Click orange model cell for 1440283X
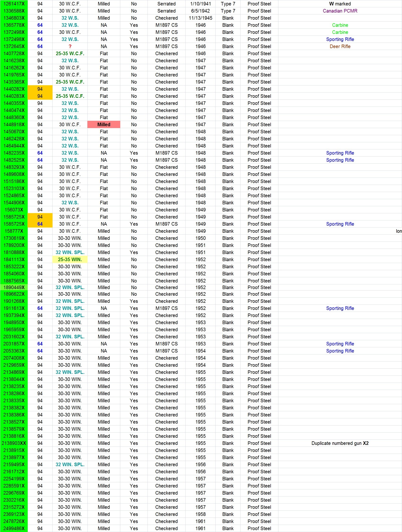 pyautogui.click(x=40, y=96)
